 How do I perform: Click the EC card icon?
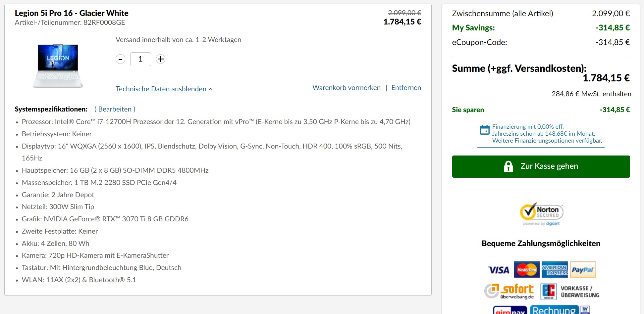[x=549, y=291]
